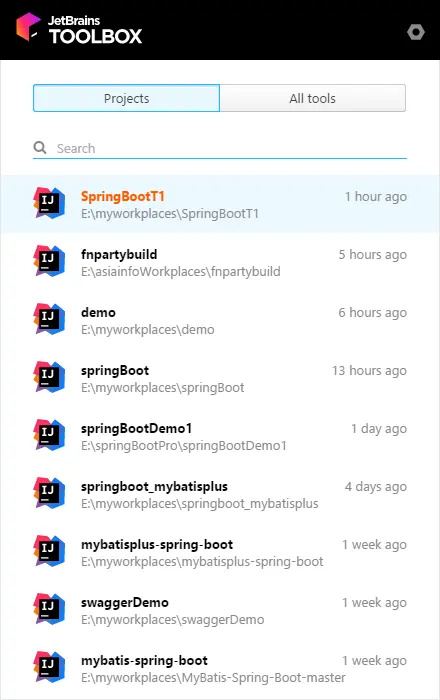The image size is (440, 700).
Task: Click '1 week ago' on swaggerDemo row
Action: [374, 603]
